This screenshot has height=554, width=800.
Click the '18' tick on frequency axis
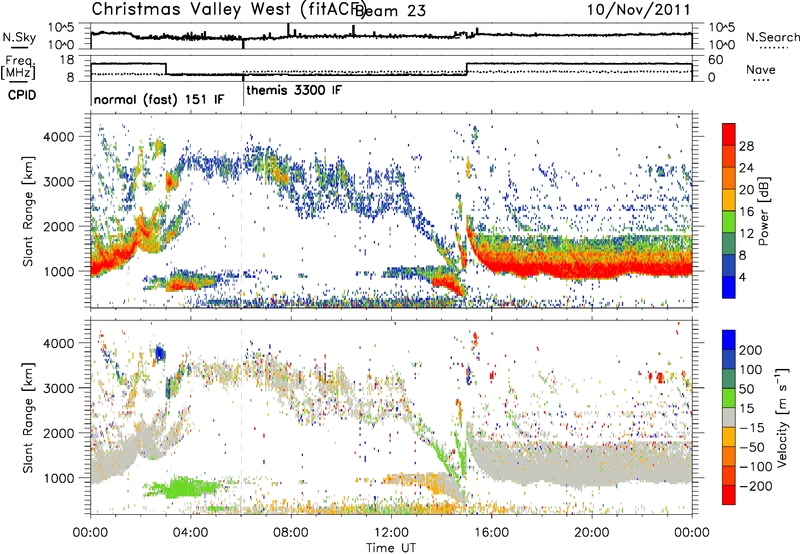point(67,60)
